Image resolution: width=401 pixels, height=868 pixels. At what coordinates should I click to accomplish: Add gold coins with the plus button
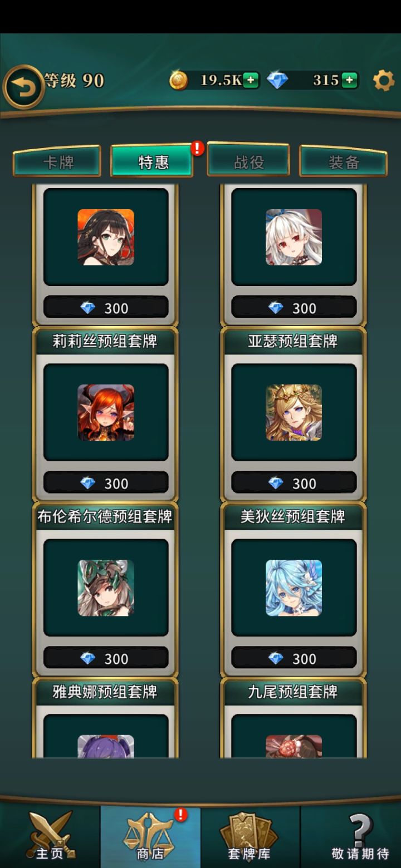point(251,81)
